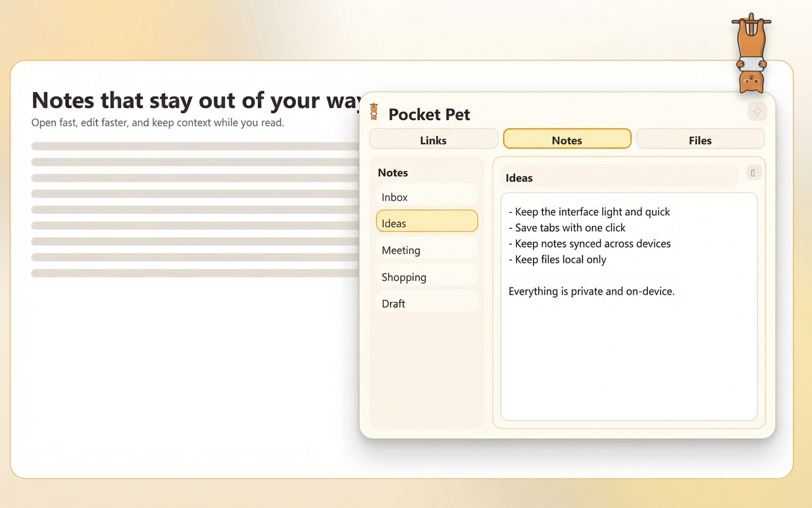Open the Draft note

(x=427, y=303)
